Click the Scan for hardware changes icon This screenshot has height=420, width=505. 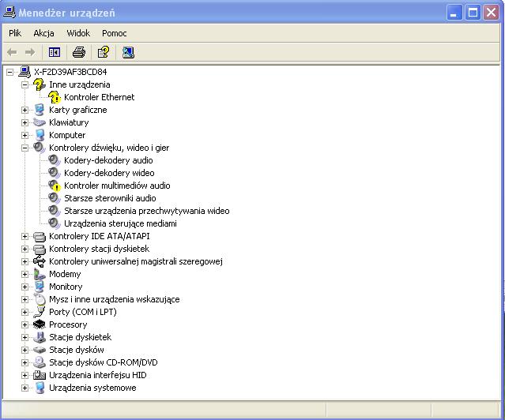pyautogui.click(x=128, y=52)
